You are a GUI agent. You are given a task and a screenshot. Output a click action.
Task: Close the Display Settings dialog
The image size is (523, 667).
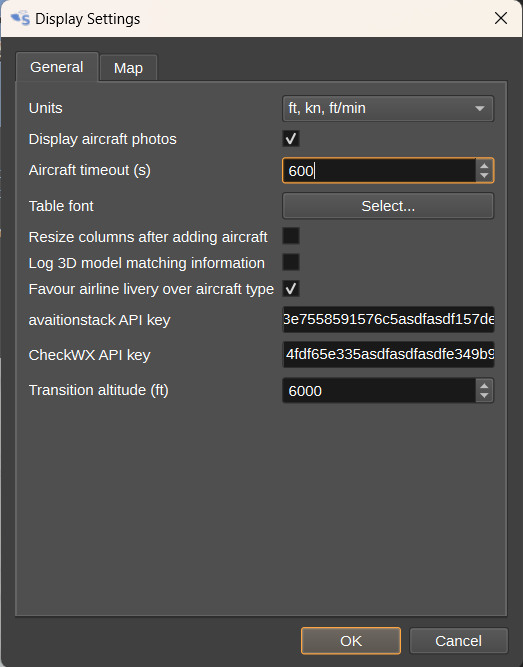tap(501, 18)
